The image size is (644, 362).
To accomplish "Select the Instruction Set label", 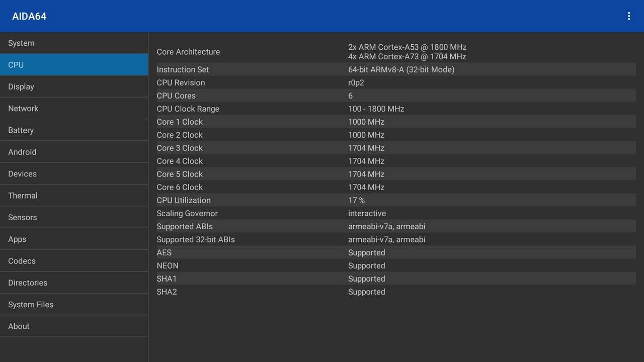I will click(183, 69).
